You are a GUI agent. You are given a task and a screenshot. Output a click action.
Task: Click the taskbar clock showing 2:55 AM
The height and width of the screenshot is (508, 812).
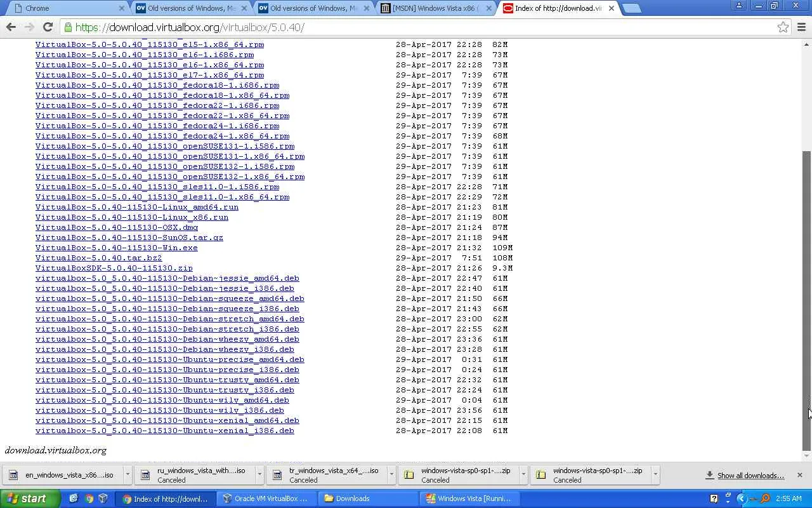coord(789,498)
